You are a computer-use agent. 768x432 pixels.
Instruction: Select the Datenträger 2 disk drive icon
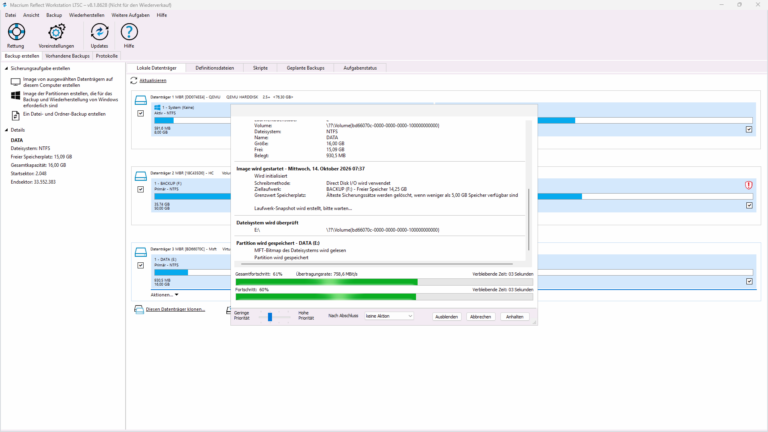(x=141, y=176)
